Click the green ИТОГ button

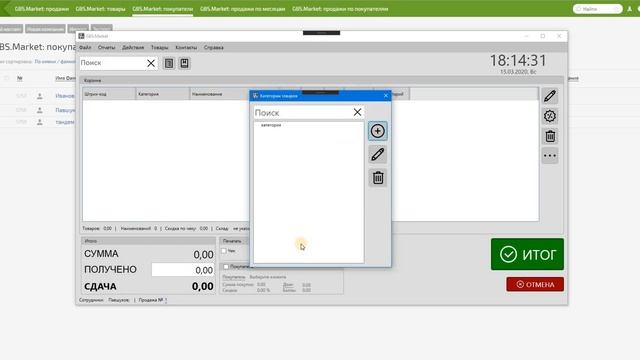click(x=527, y=254)
